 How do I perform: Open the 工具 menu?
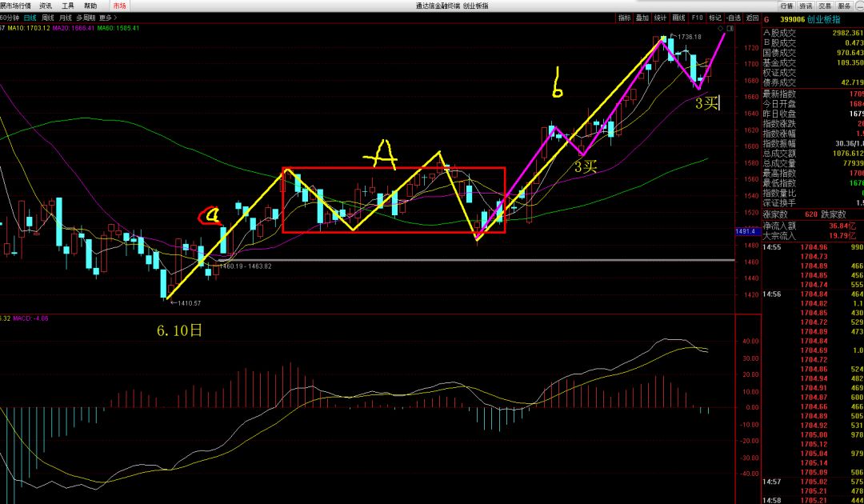(x=68, y=6)
